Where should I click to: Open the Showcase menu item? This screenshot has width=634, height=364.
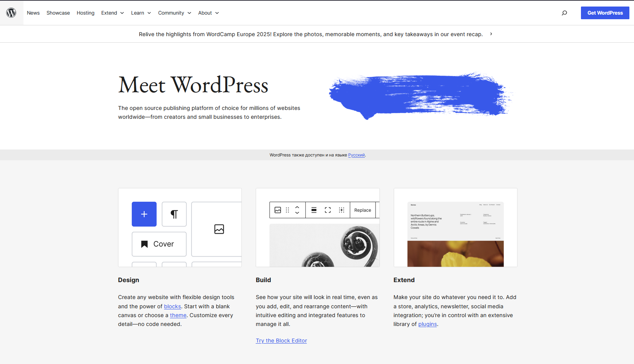58,13
